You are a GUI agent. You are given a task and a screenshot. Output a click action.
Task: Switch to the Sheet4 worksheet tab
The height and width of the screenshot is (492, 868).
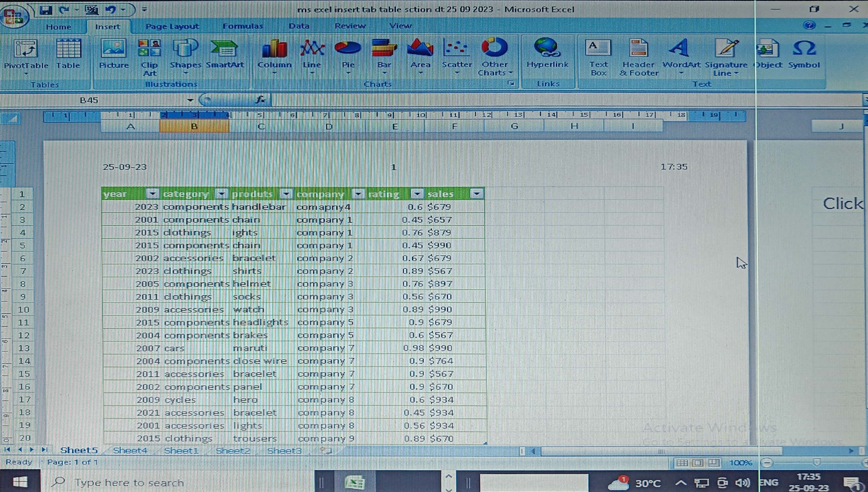[x=130, y=450]
